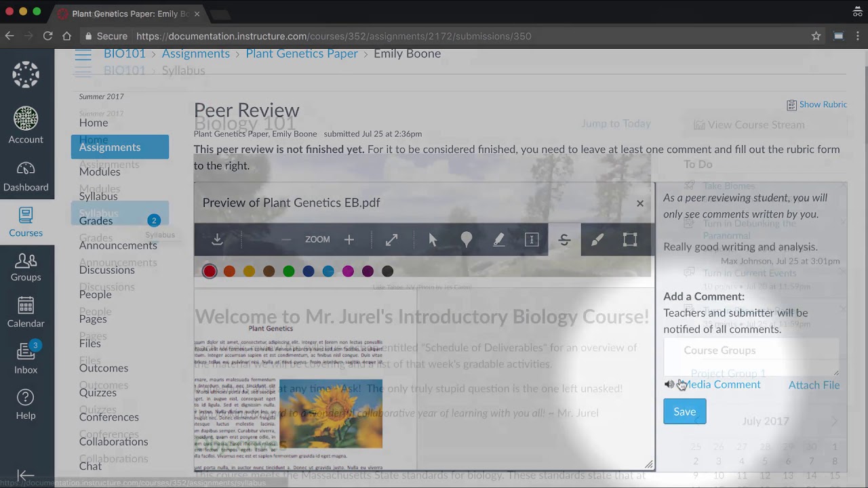Open the Chrome three-dot menu
The image size is (868, 488).
pos(859,36)
